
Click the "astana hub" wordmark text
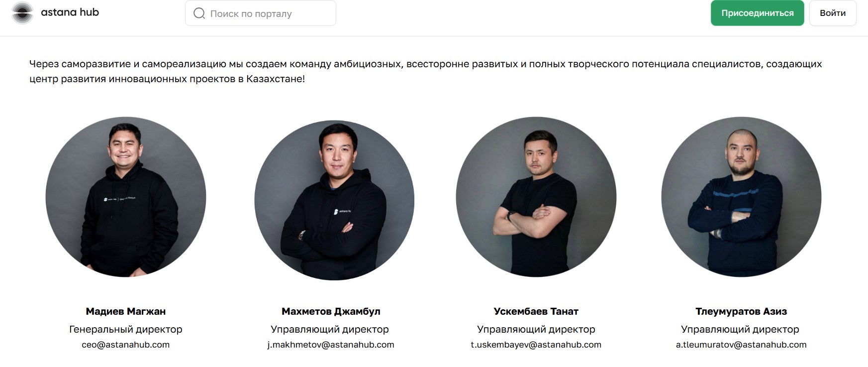click(x=70, y=12)
